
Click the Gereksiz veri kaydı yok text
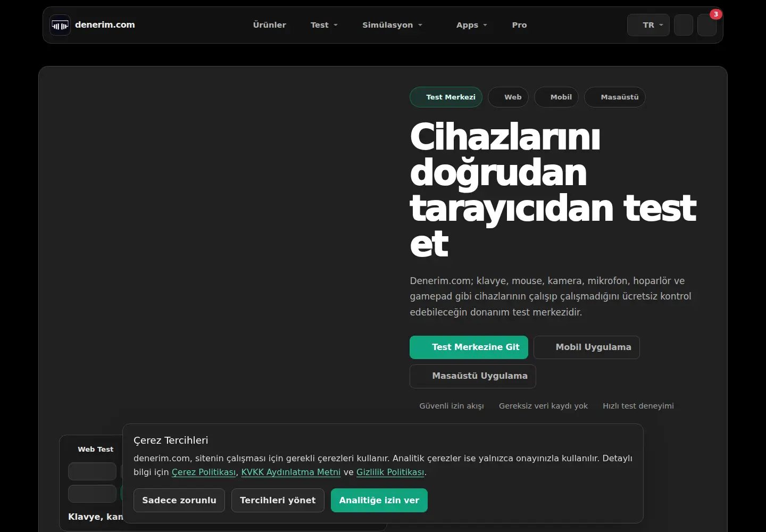(543, 406)
